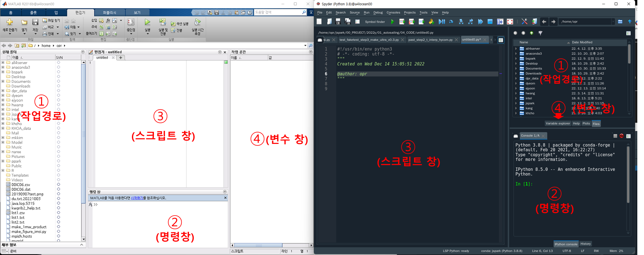The image size is (644, 255).
Task: Click Spyder console red interrupt kernel icon
Action: point(621,136)
